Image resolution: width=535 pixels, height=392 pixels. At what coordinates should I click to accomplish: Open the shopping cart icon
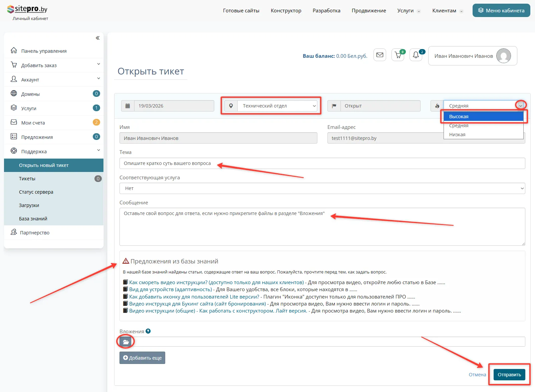[x=398, y=55]
